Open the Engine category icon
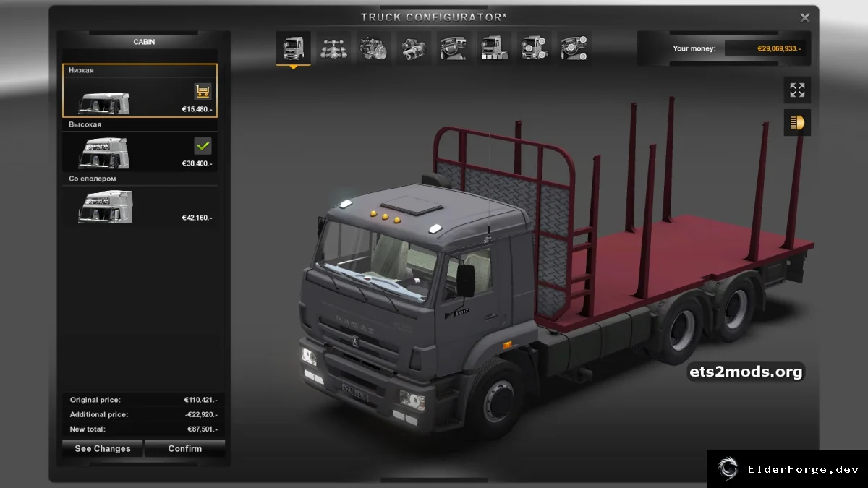Viewport: 868px width, 488px height. pos(374,48)
